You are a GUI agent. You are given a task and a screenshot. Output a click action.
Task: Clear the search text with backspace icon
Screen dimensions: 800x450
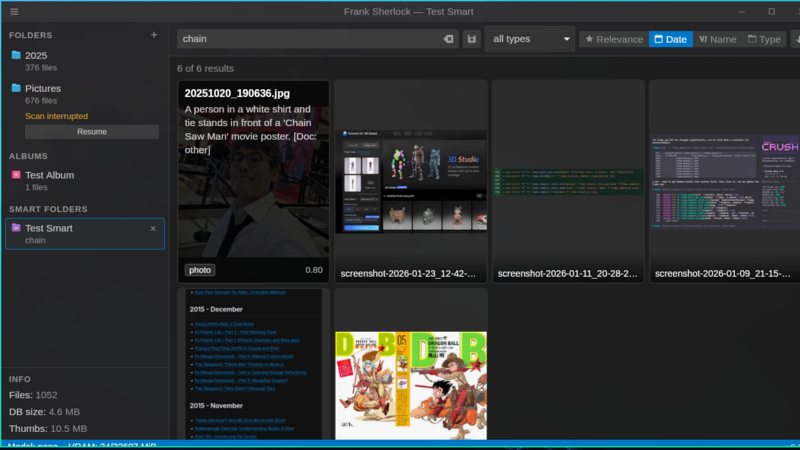tap(449, 39)
